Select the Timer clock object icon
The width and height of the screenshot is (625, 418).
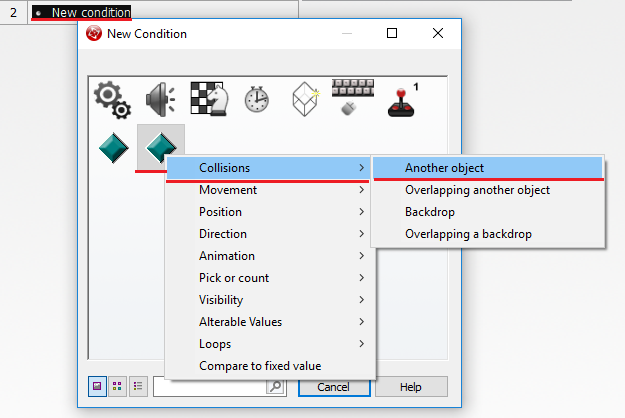point(257,99)
